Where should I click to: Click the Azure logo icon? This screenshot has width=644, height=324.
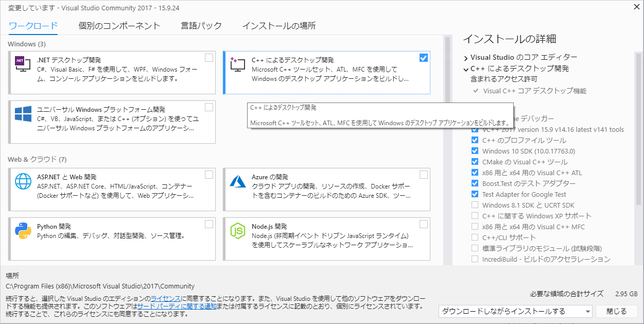(238, 181)
